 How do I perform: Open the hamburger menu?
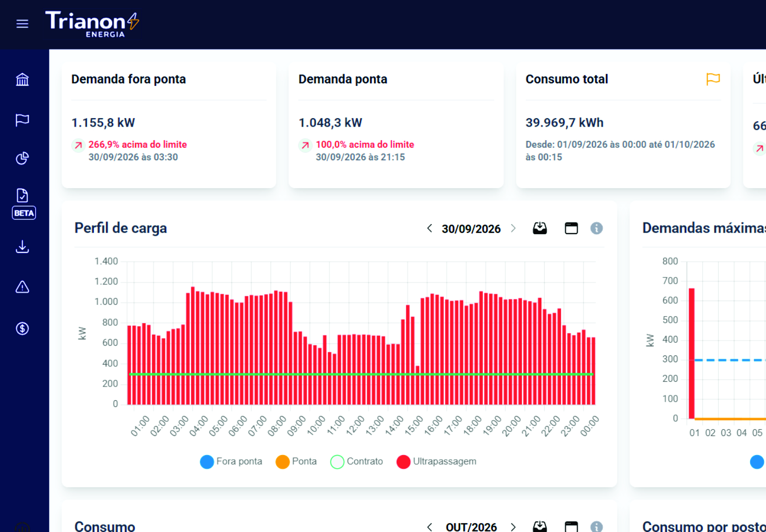pyautogui.click(x=22, y=24)
